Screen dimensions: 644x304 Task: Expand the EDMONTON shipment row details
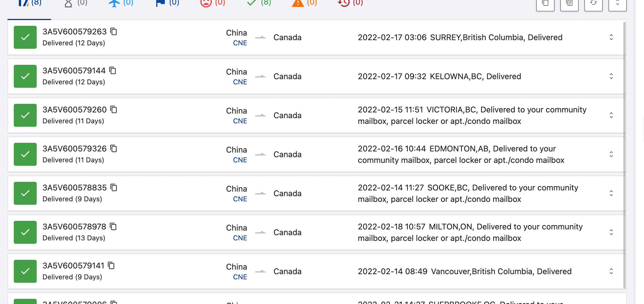coord(611,154)
